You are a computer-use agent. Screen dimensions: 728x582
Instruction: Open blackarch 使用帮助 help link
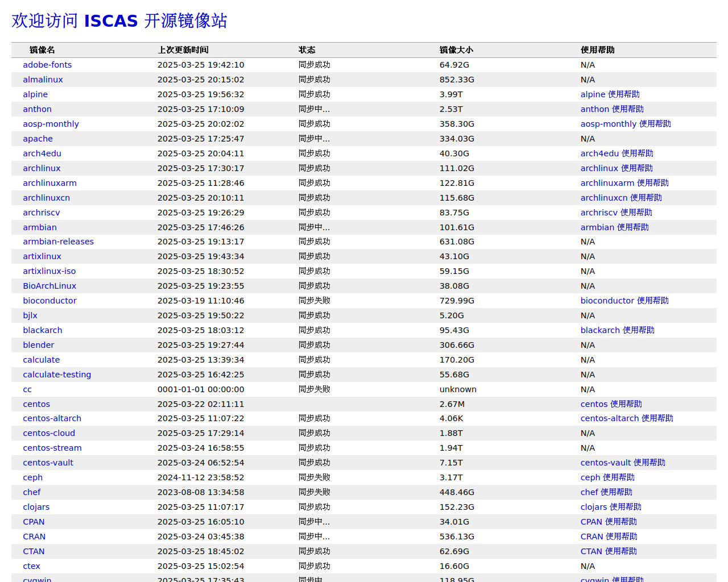click(617, 330)
